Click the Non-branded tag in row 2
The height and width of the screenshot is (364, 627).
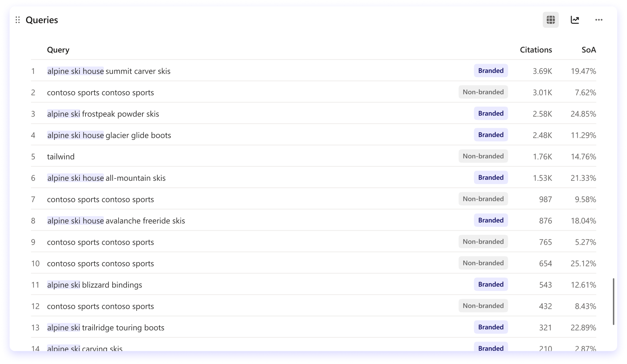point(483,92)
